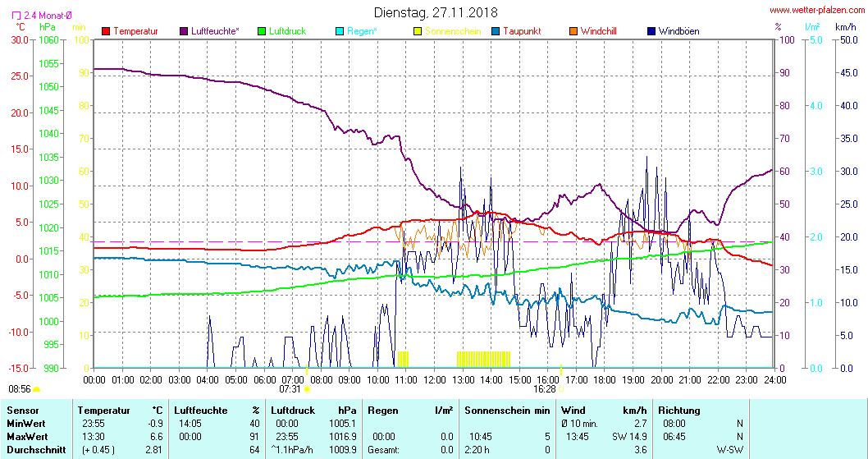
Task: Click the 08:56 day length value
Action: (20, 389)
